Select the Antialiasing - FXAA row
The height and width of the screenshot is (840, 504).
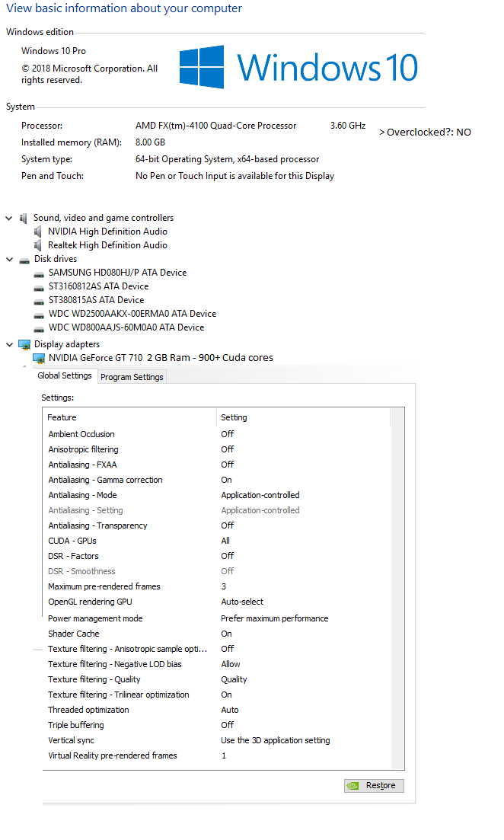coord(217,465)
